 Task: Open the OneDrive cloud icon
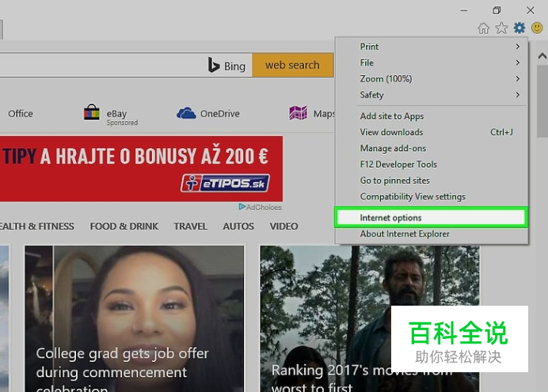tap(186, 113)
